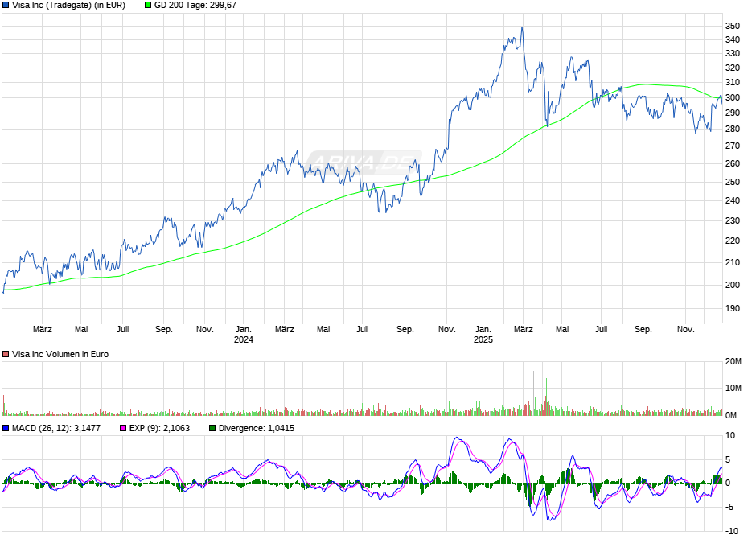Screen dimensions: 756x539
Task: Click the 210 price axis label
Action: pos(733,263)
